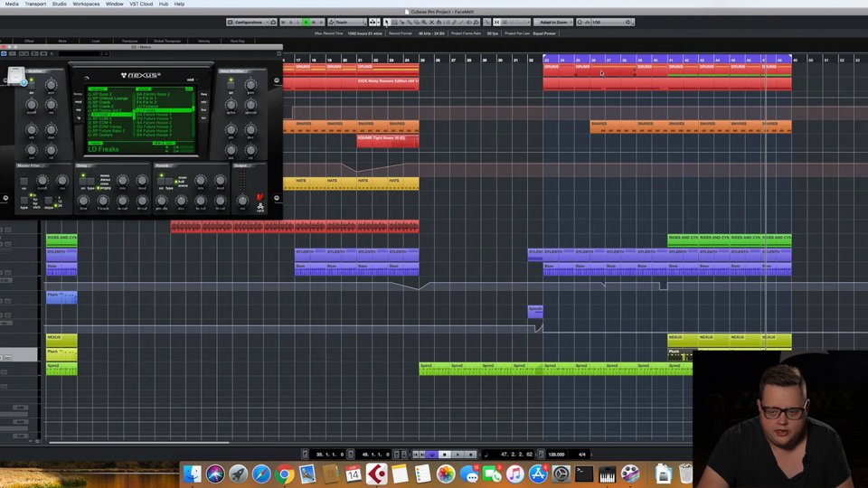The height and width of the screenshot is (488, 868).
Task: Toggle the Mute M button in toolbar
Action: point(283,22)
